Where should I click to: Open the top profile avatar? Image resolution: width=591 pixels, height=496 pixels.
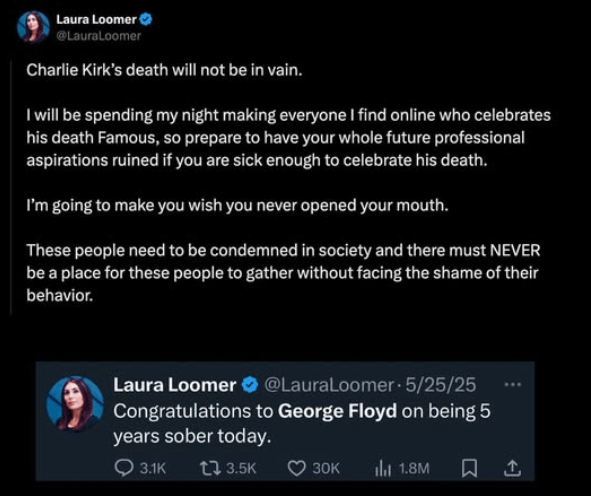(x=34, y=27)
